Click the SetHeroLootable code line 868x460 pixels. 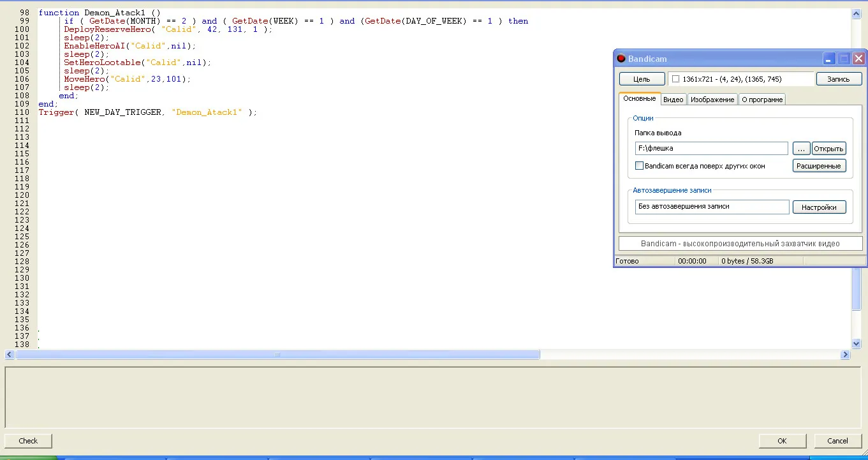click(x=138, y=63)
